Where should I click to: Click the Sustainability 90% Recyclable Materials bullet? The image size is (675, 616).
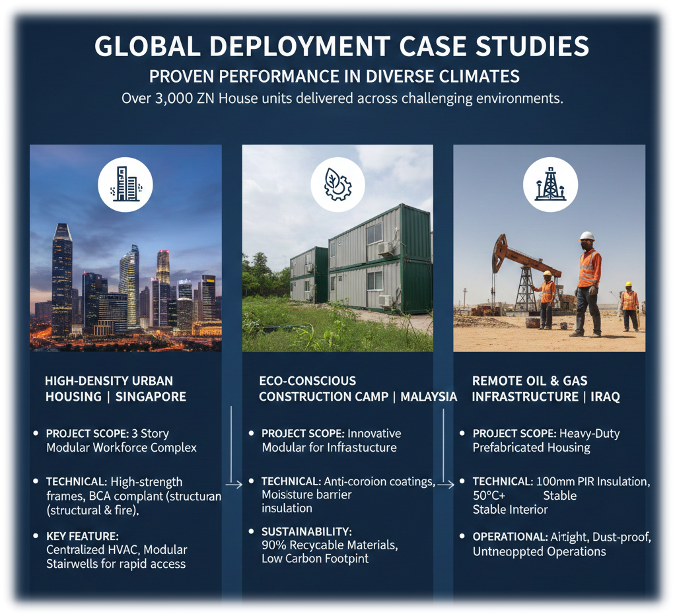[329, 545]
